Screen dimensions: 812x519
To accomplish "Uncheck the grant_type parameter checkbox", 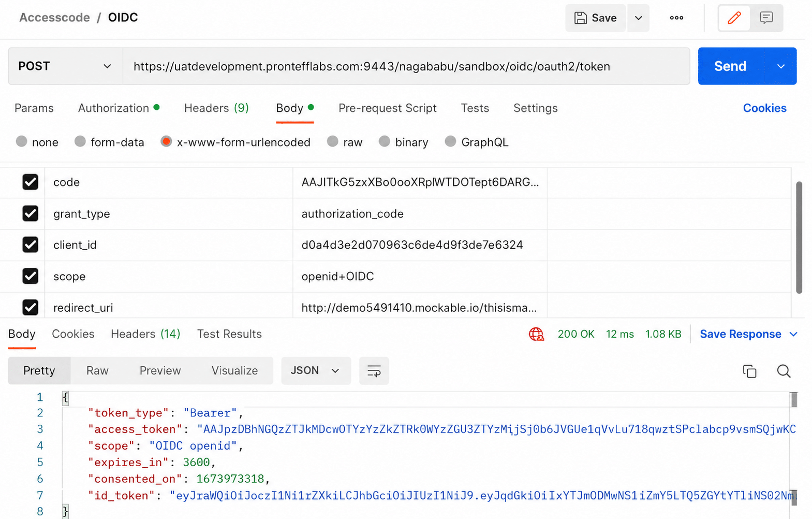I will pos(30,213).
